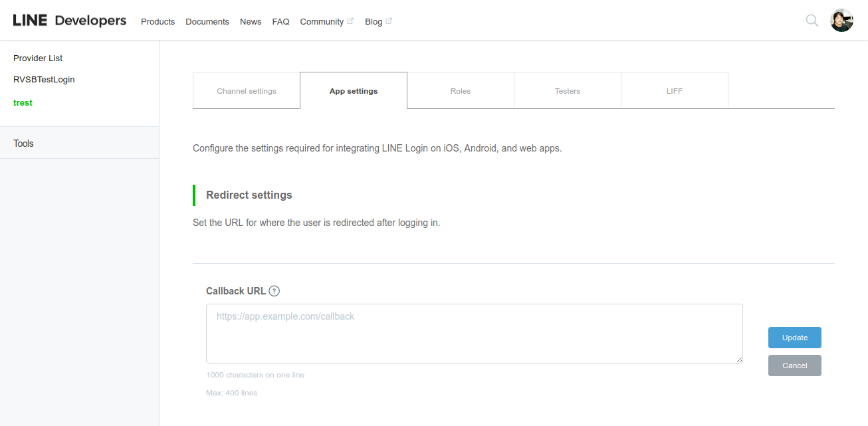This screenshot has width=868, height=426.
Task: Click the 'Max: 400 lines' note
Action: point(231,393)
